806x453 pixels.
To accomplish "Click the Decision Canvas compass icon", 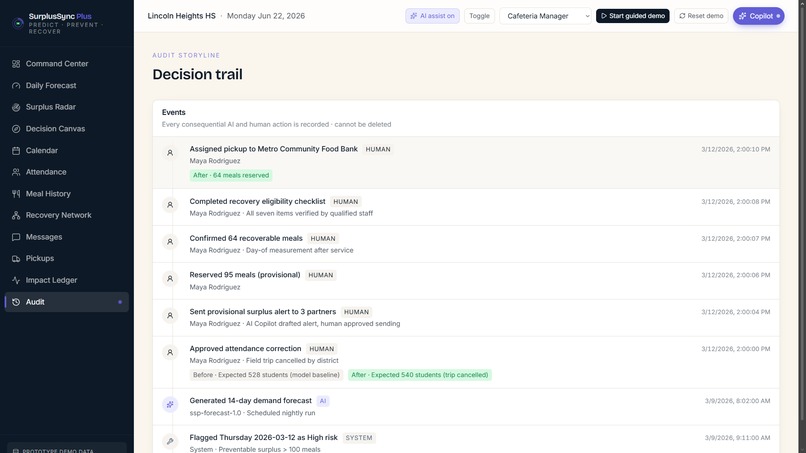I will click(16, 129).
